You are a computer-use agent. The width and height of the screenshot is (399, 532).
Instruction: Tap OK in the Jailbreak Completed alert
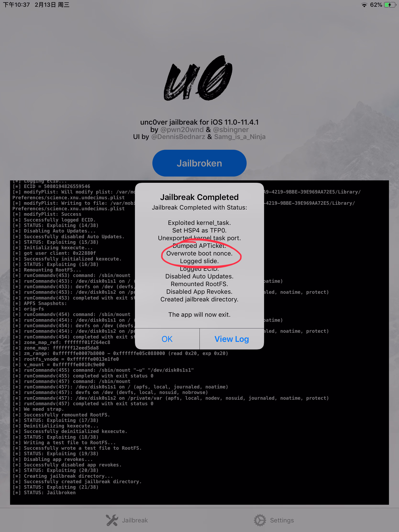[x=167, y=339]
